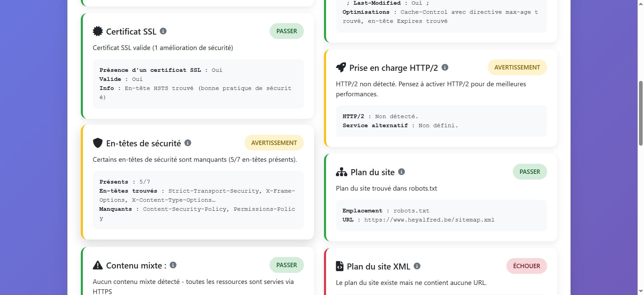Click the AVERTISSEMENT badge on Prise en charge HTTP/2
Screen dimensions: 644x295
517,67
